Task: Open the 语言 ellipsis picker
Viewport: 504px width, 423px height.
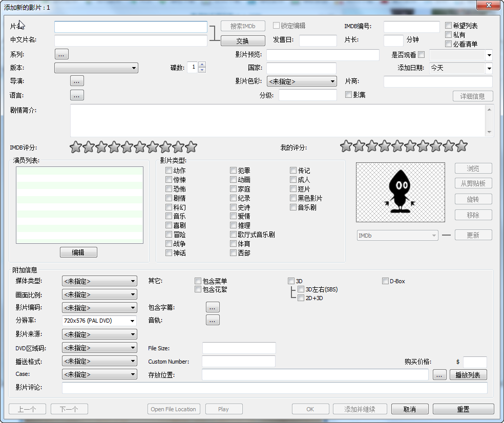Action: pyautogui.click(x=77, y=95)
